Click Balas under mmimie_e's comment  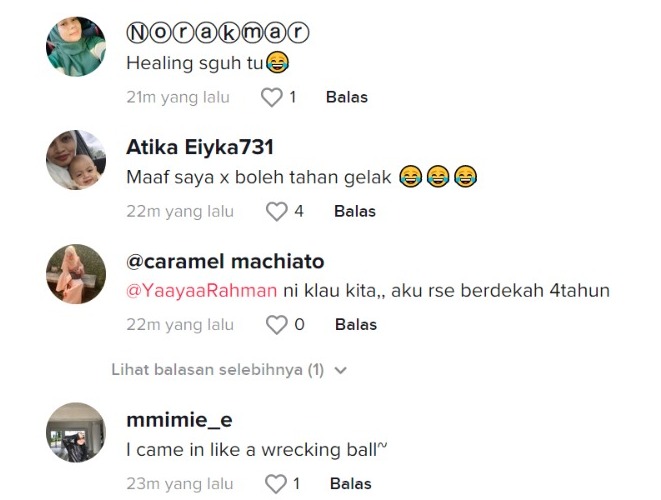351,484
